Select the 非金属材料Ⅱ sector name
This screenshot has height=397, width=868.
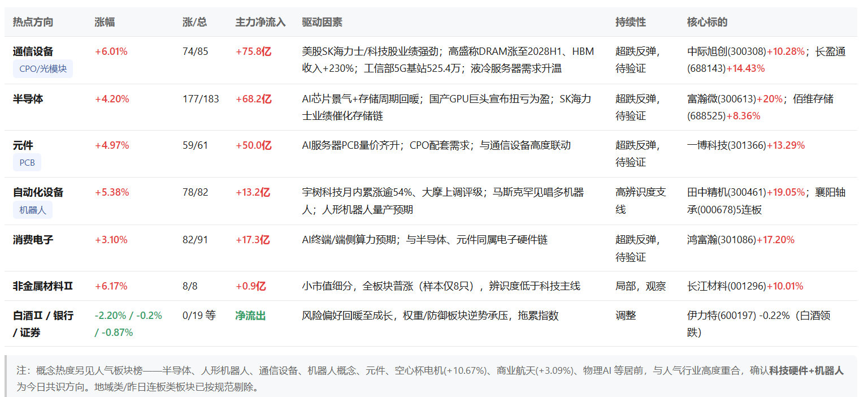coord(43,286)
